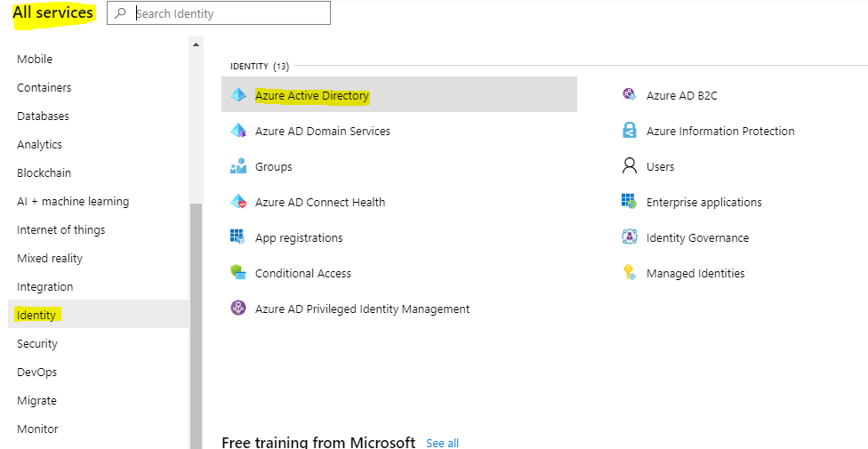Open the Azure Active Directory icon
The image size is (868, 449).
tap(238, 94)
